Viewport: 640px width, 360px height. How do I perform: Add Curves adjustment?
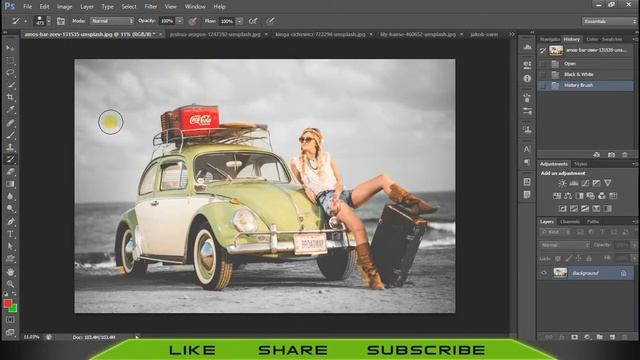[x=585, y=183]
